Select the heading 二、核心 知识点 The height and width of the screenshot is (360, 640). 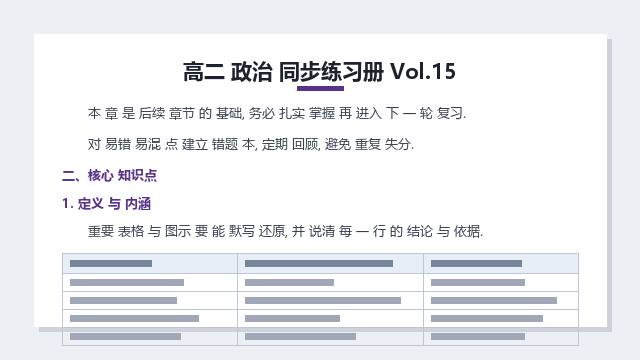pos(109,176)
